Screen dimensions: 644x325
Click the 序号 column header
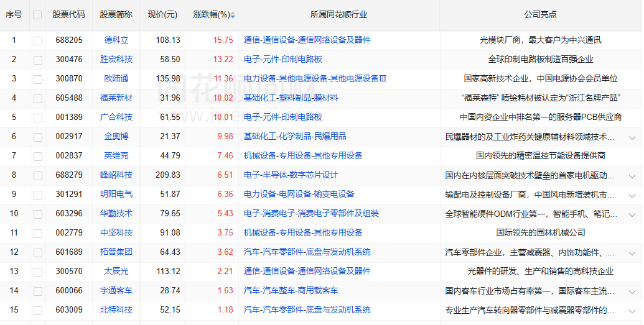[x=14, y=14]
